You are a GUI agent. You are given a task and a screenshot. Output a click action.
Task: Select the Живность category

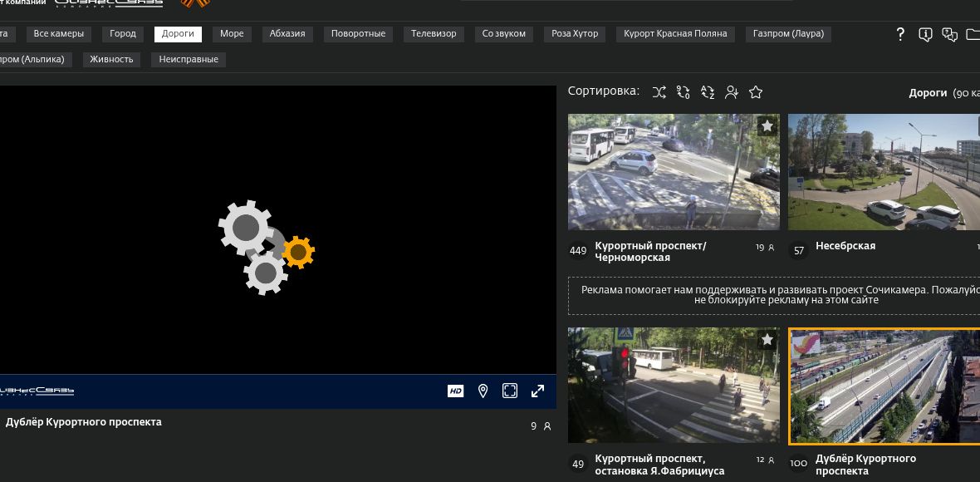pos(111,59)
